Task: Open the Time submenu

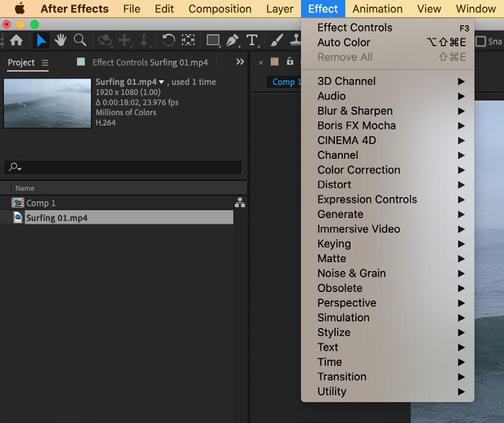Action: pos(388,362)
